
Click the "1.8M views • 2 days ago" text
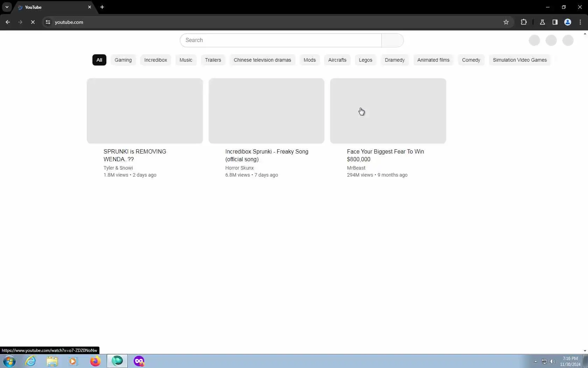130,175
